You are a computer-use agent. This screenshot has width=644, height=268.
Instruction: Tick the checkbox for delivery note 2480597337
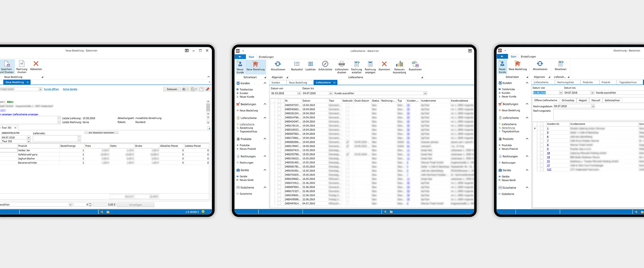[x=279, y=105]
